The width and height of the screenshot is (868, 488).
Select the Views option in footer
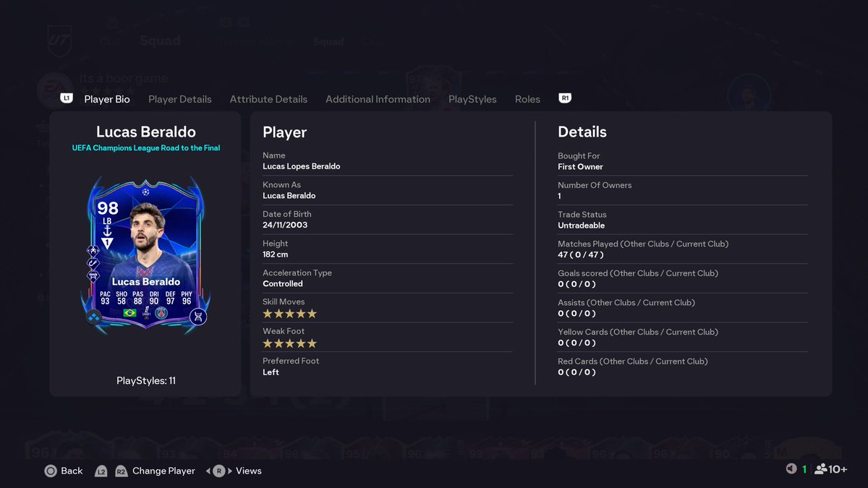pyautogui.click(x=249, y=471)
